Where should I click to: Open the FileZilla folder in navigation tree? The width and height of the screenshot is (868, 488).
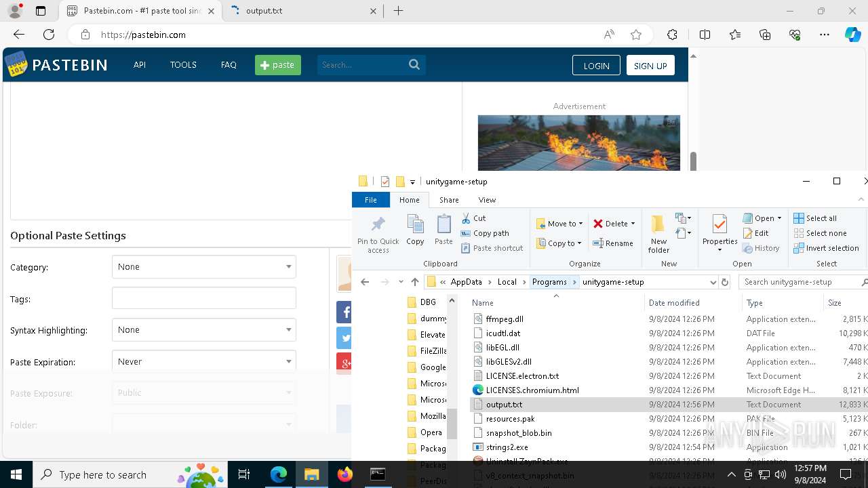tap(426, 351)
